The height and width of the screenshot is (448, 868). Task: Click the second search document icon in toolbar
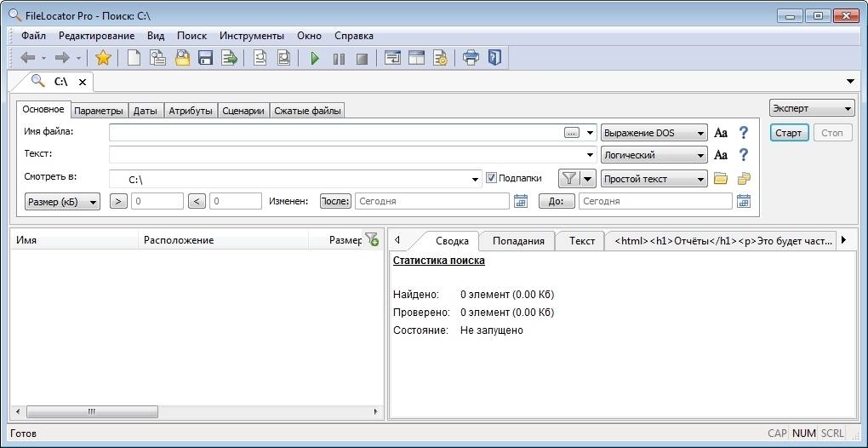click(x=283, y=58)
